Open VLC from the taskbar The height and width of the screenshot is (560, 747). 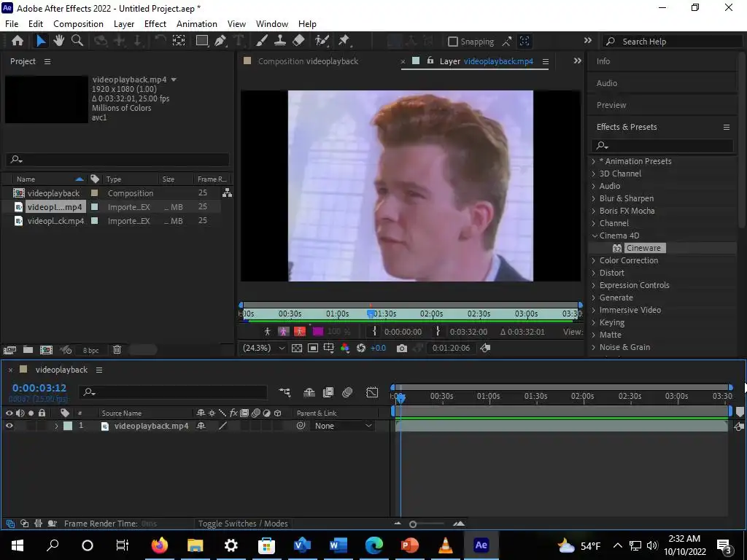point(446,545)
